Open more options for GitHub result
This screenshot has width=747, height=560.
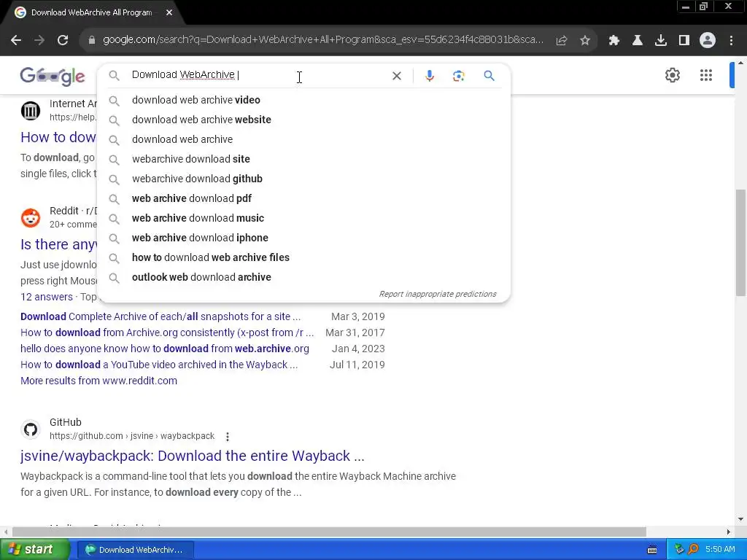(228, 437)
